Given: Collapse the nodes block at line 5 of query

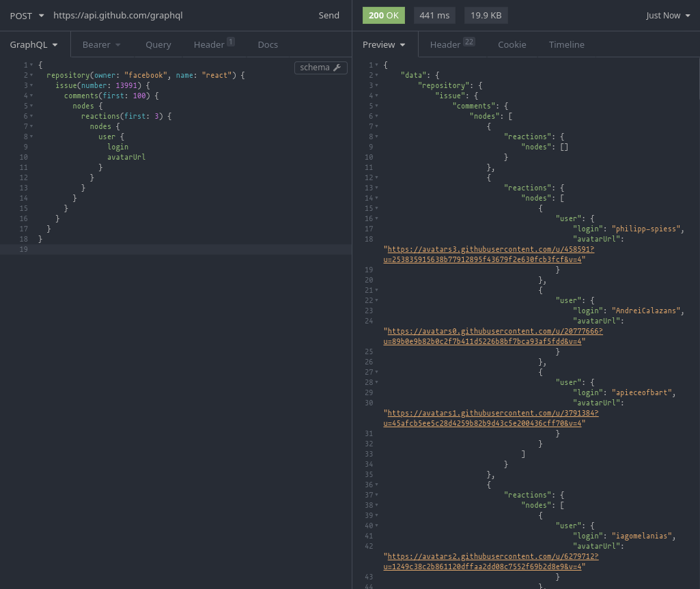Looking at the screenshot, I should [31, 106].
